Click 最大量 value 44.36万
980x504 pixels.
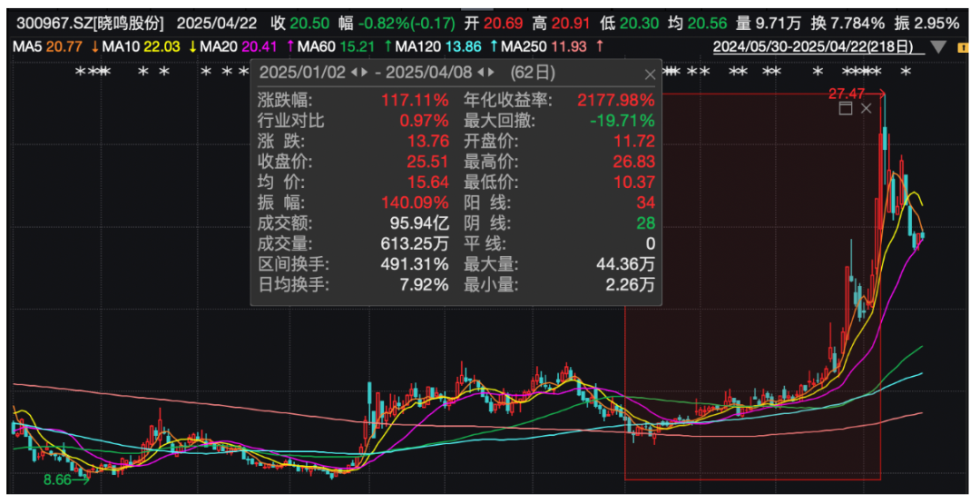point(625,264)
